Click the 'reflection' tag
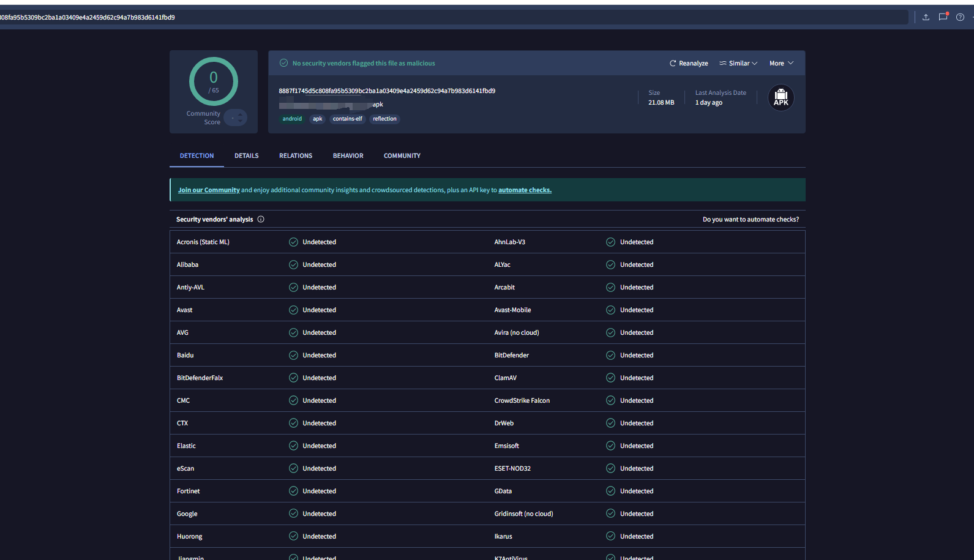 384,119
